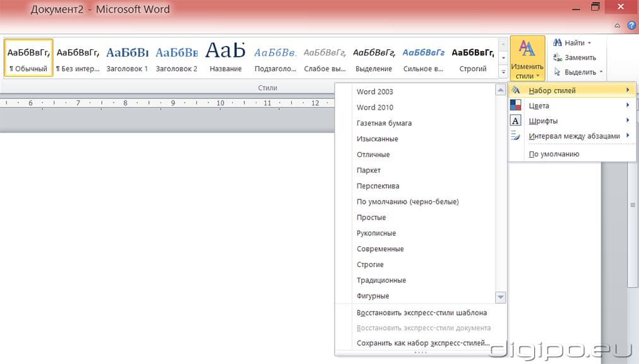The image size is (639, 364).
Task: Click the Select (Выделить) cursor icon
Action: point(558,72)
